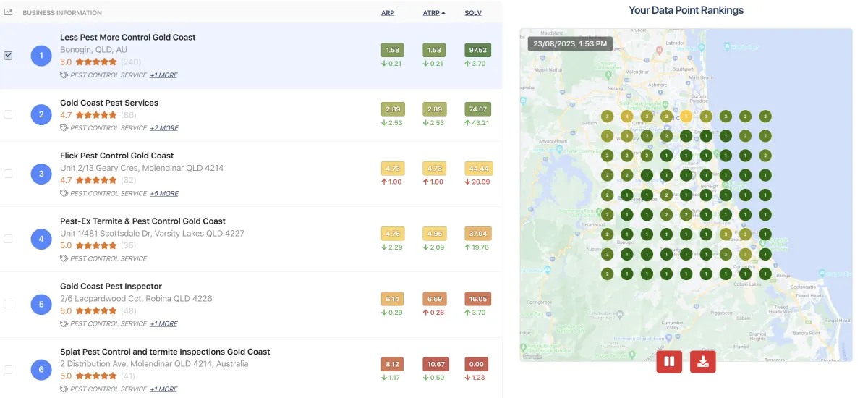Download the data point rankings map
The width and height of the screenshot is (868, 398).
point(703,362)
